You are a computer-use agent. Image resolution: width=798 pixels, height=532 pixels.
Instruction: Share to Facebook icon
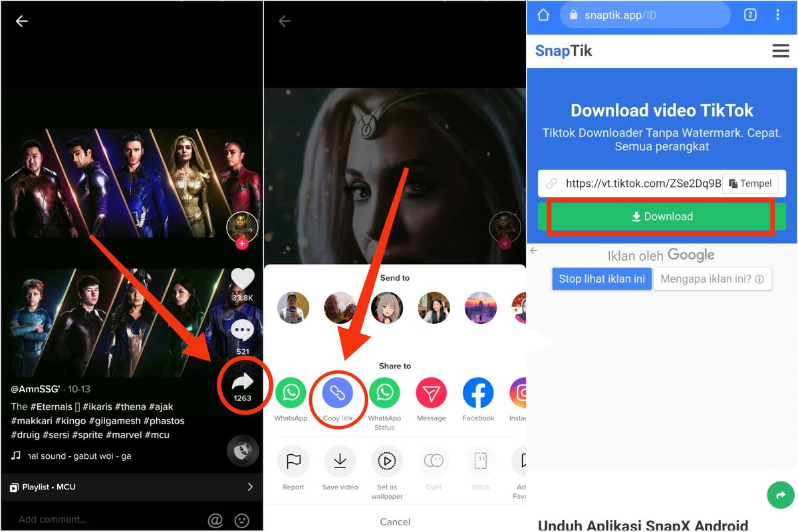478,393
